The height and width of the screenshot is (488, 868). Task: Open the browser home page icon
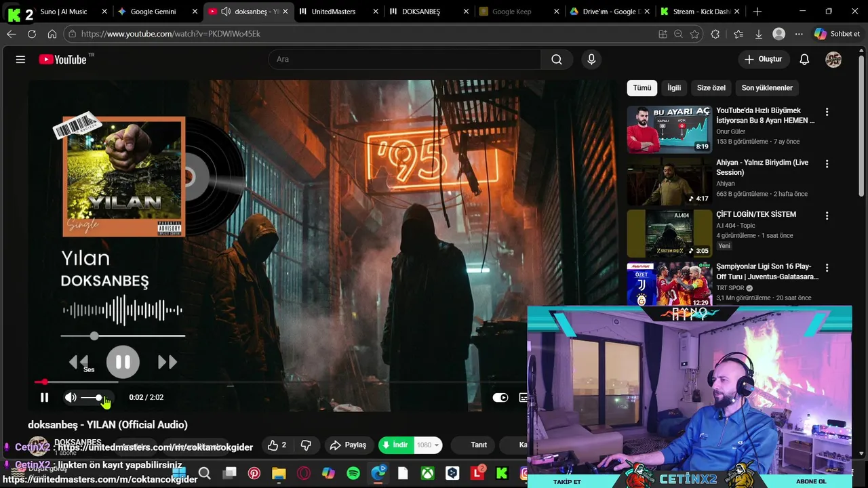pyautogui.click(x=52, y=34)
